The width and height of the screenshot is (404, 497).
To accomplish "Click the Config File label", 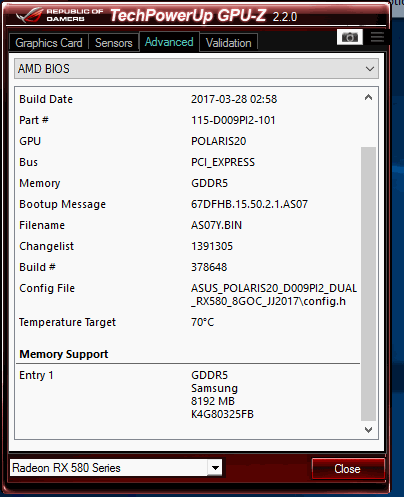I will tap(47, 288).
